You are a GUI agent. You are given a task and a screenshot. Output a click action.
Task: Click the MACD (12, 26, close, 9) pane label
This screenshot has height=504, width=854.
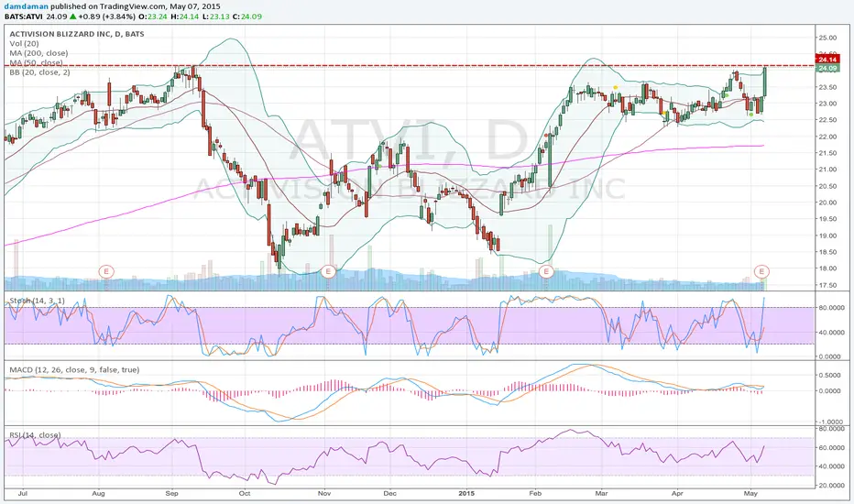tap(74, 369)
